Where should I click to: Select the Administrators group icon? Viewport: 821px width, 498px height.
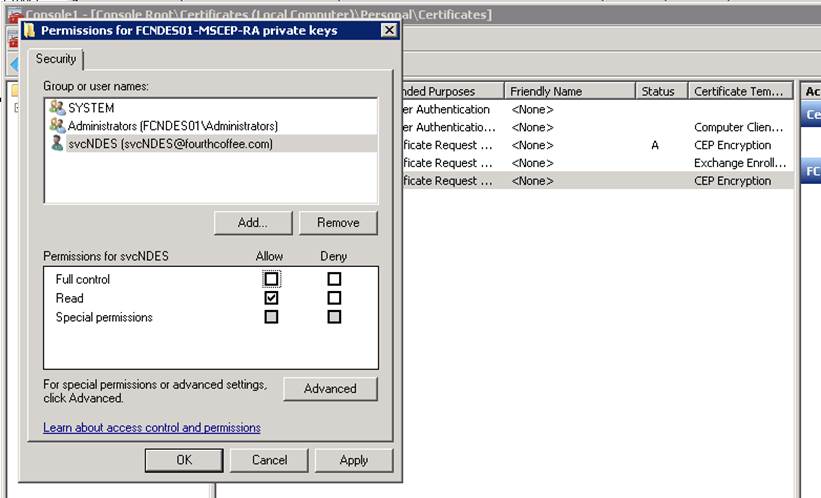coord(57,126)
